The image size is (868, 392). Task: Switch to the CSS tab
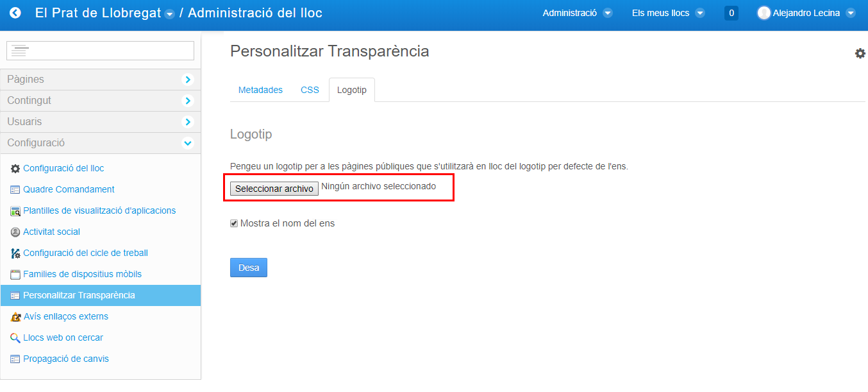310,90
